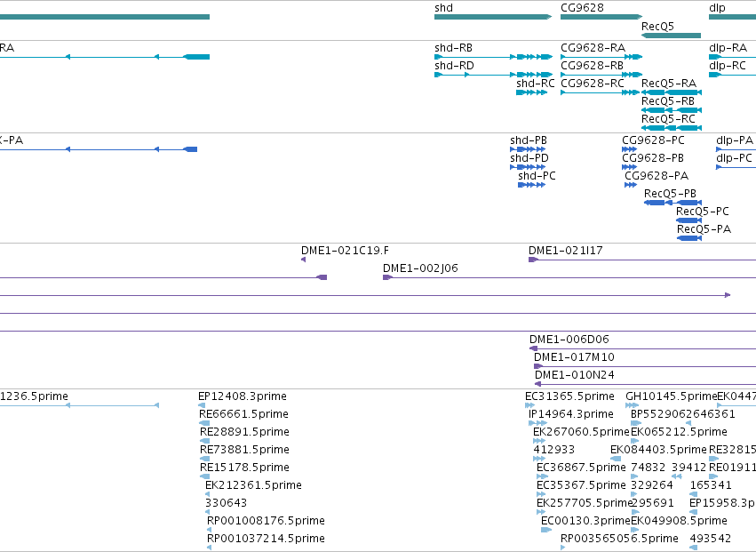Image resolution: width=756 pixels, height=552 pixels.
Task: Select the EC35367.5prime EST label
Action: pyautogui.click(x=582, y=486)
